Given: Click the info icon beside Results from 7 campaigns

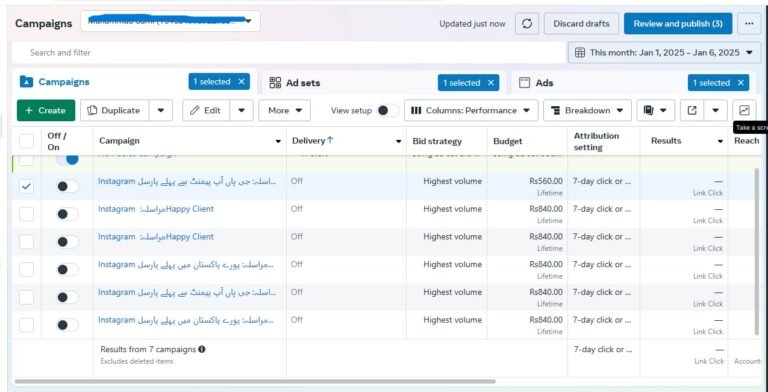Looking at the screenshot, I should click(x=202, y=349).
